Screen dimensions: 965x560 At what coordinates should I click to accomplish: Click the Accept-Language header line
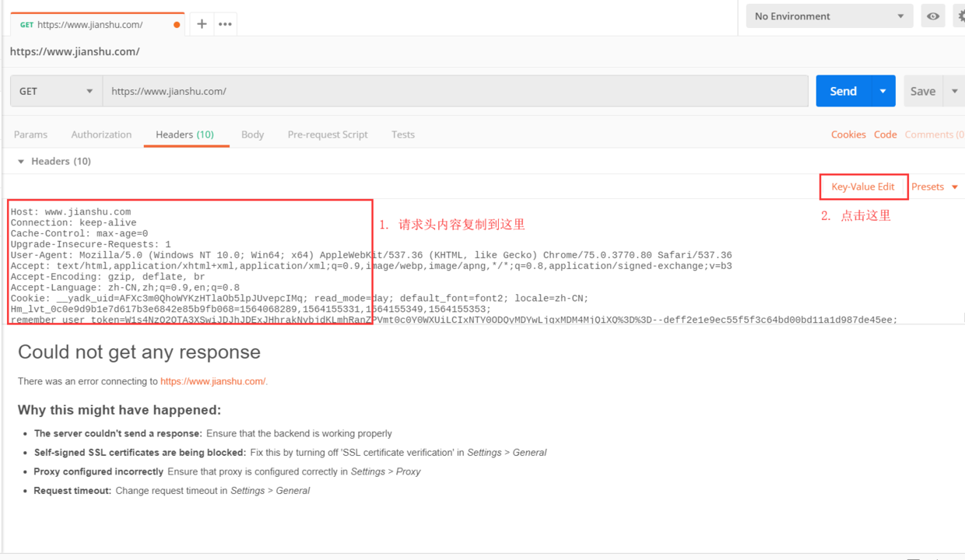125,288
